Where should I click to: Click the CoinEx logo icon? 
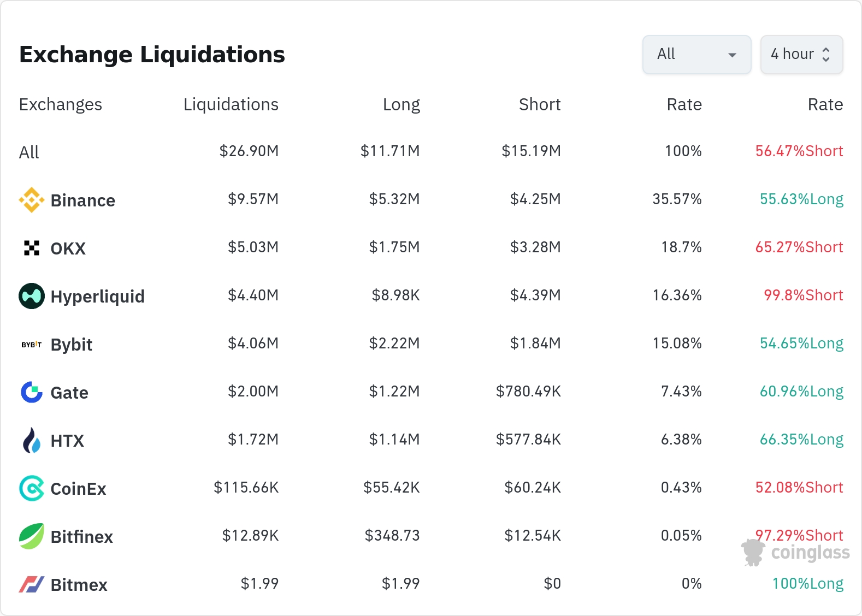point(32,488)
